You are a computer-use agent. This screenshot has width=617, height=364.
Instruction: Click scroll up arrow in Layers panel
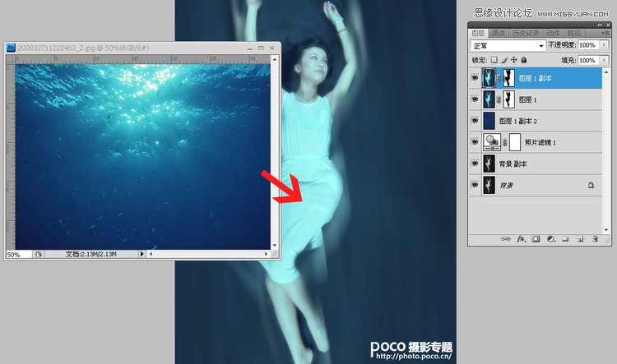click(x=606, y=72)
